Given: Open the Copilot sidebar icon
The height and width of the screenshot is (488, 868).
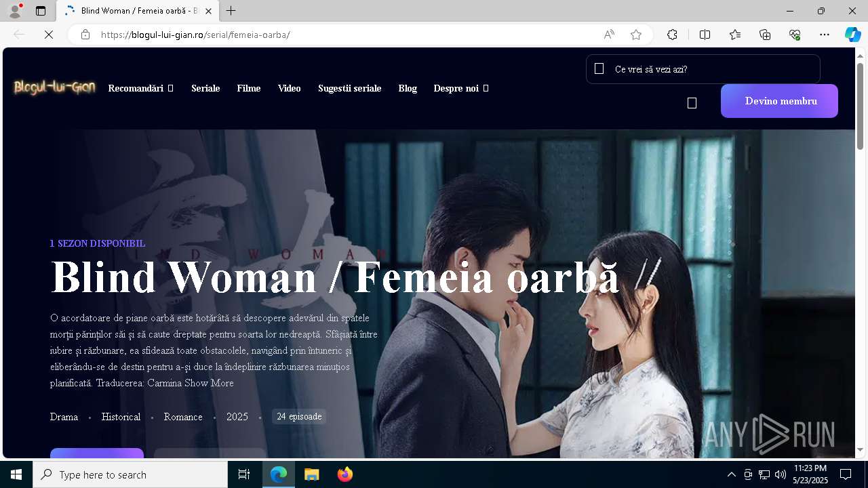Looking at the screenshot, I should (853, 35).
